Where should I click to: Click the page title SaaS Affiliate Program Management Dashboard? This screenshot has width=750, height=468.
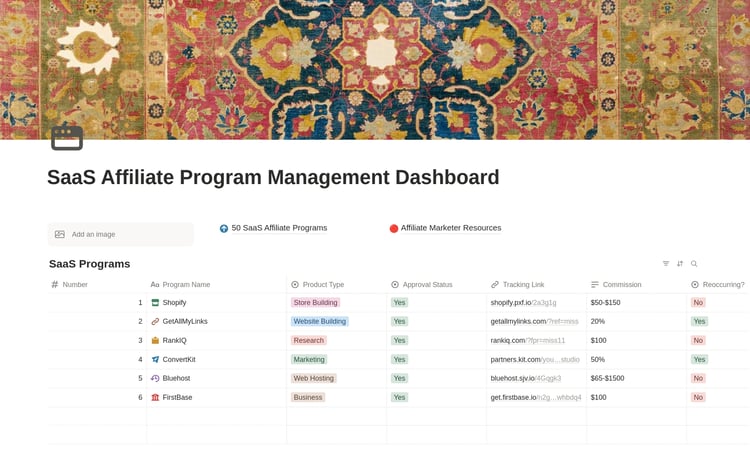click(273, 177)
